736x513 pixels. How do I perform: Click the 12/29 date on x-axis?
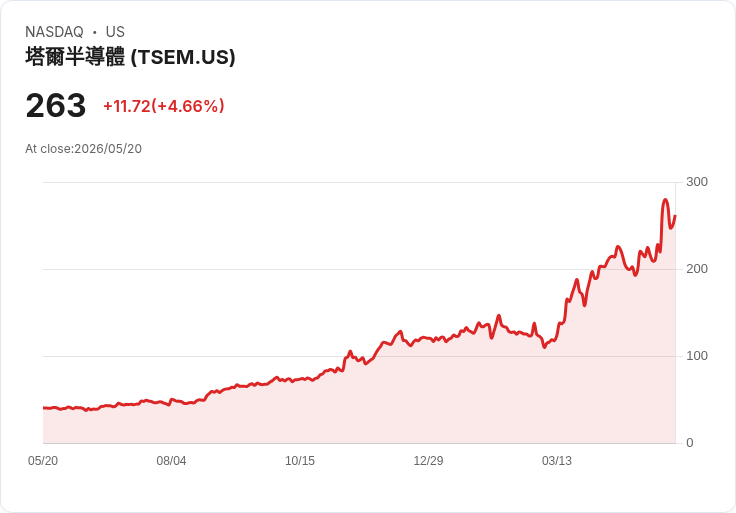click(428, 460)
